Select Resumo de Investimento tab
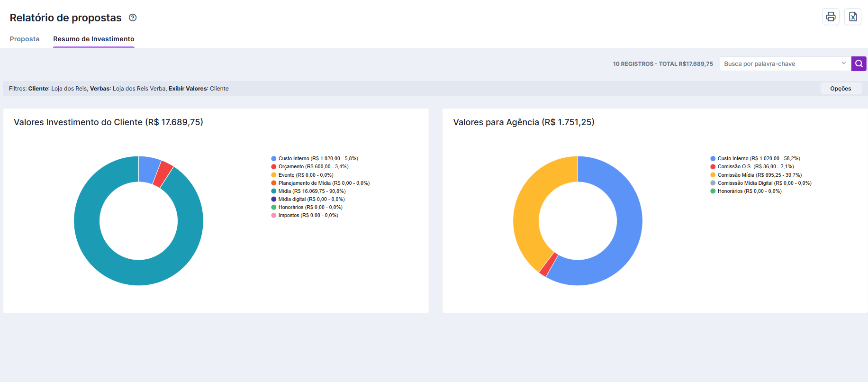Viewport: 868px width, 382px height. 93,39
